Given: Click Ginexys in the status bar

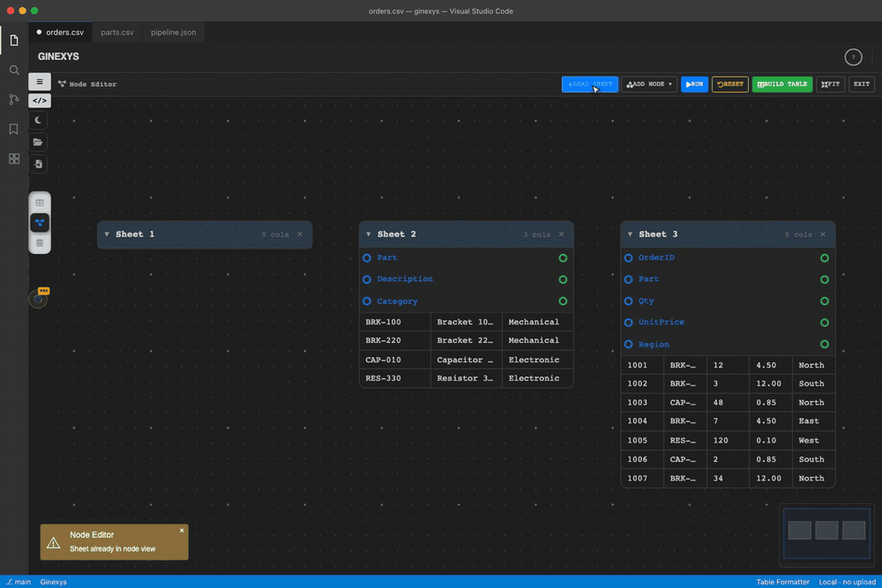Looking at the screenshot, I should point(54,582).
